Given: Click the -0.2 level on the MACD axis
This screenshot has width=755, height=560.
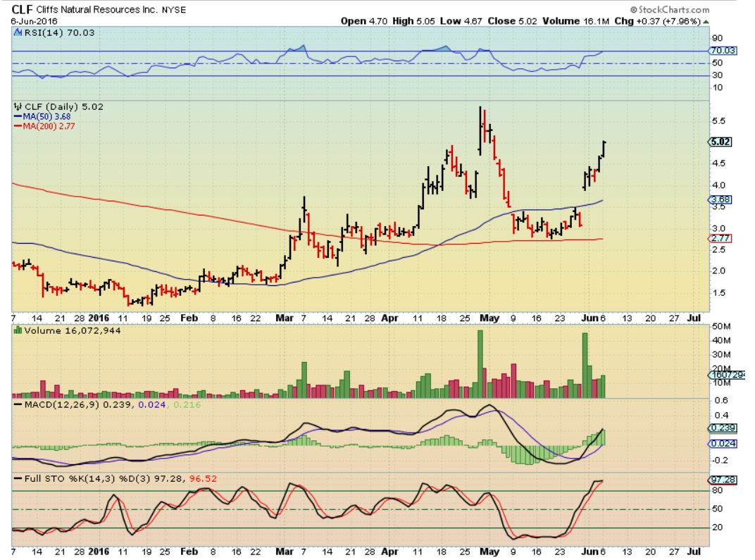Looking at the screenshot, I should coord(720,460).
